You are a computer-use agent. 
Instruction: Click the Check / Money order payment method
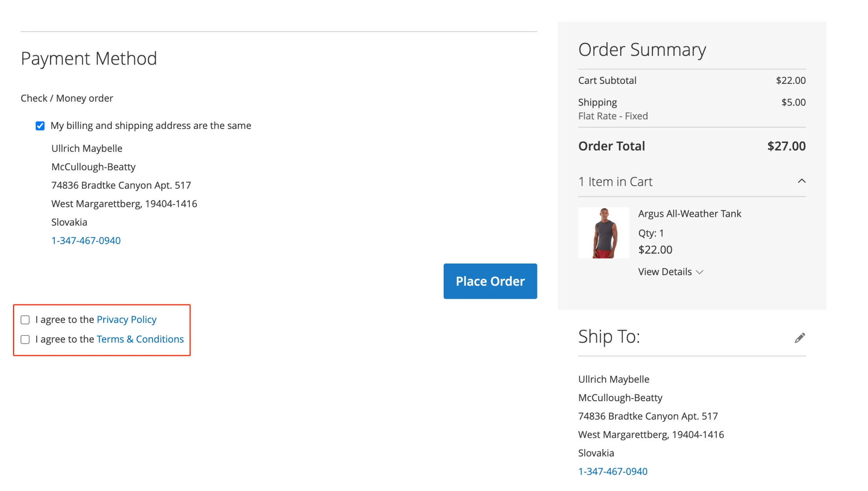click(x=66, y=98)
